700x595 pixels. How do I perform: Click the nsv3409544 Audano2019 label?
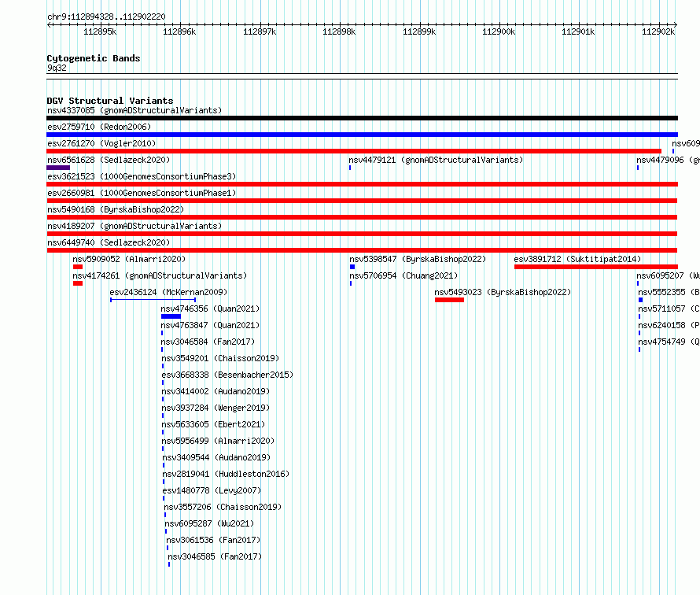pyautogui.click(x=216, y=457)
